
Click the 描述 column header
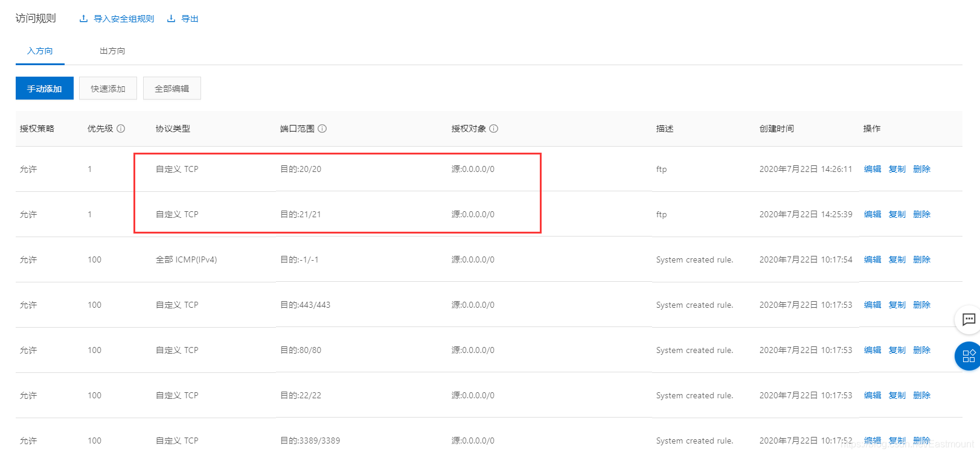[x=665, y=129]
